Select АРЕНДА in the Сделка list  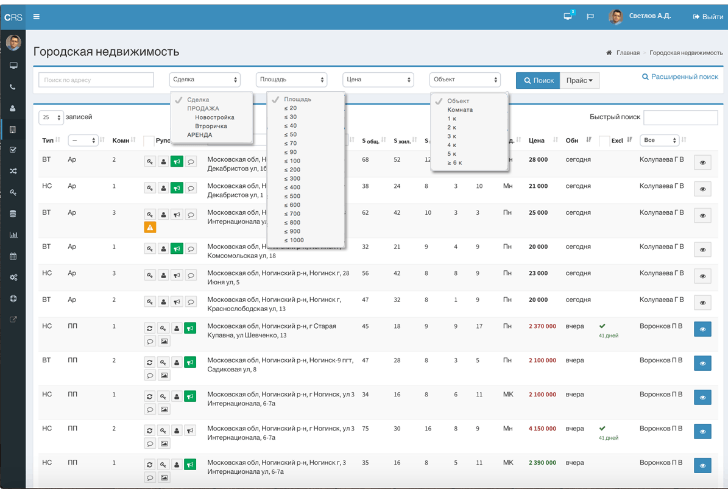199,135
